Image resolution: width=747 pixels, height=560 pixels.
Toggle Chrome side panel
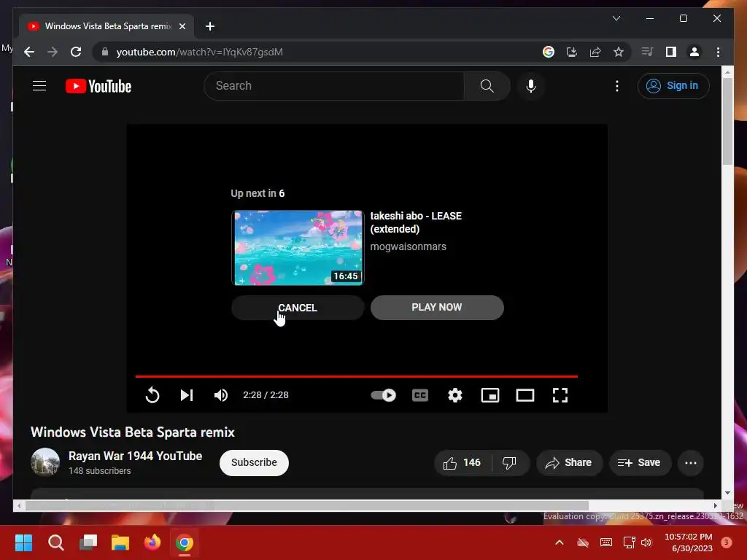click(x=671, y=52)
